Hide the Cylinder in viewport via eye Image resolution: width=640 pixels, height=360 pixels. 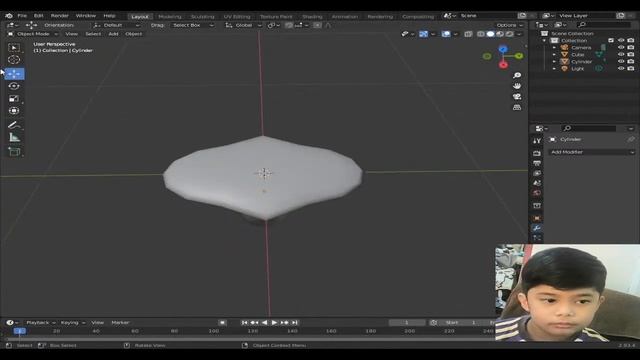point(621,61)
